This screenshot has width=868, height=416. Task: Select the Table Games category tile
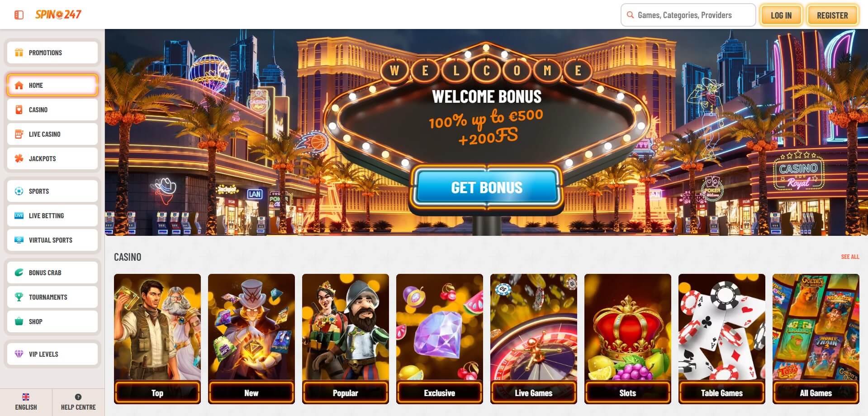click(x=722, y=339)
